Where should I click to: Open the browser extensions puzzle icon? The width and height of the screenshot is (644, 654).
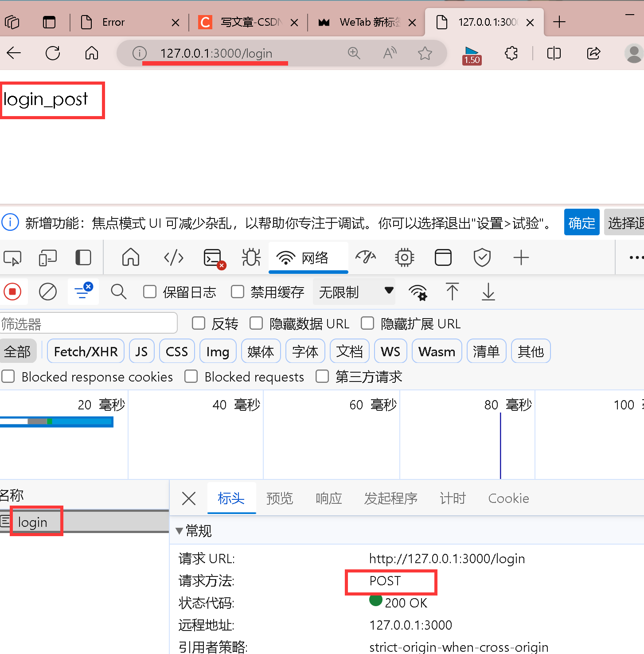[511, 53]
